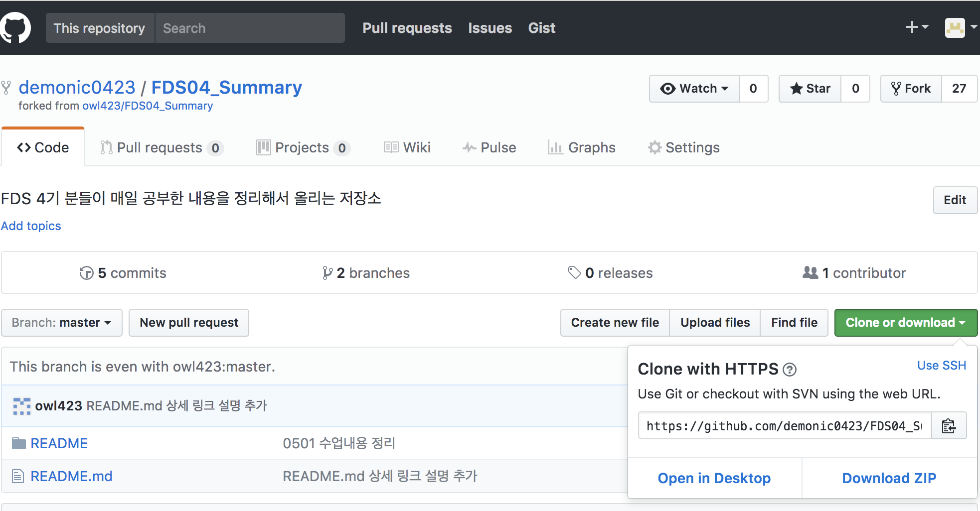This screenshot has width=980, height=511.
Task: Select the README folder icon
Action: coord(18,443)
